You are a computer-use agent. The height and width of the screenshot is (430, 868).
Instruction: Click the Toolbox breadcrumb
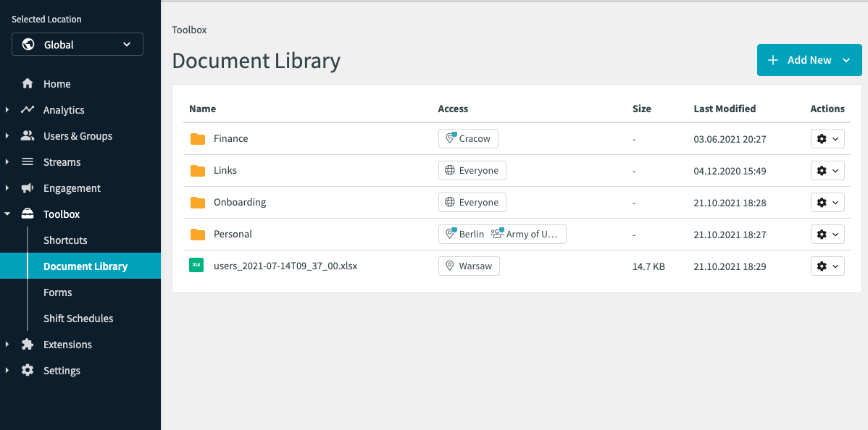(189, 30)
